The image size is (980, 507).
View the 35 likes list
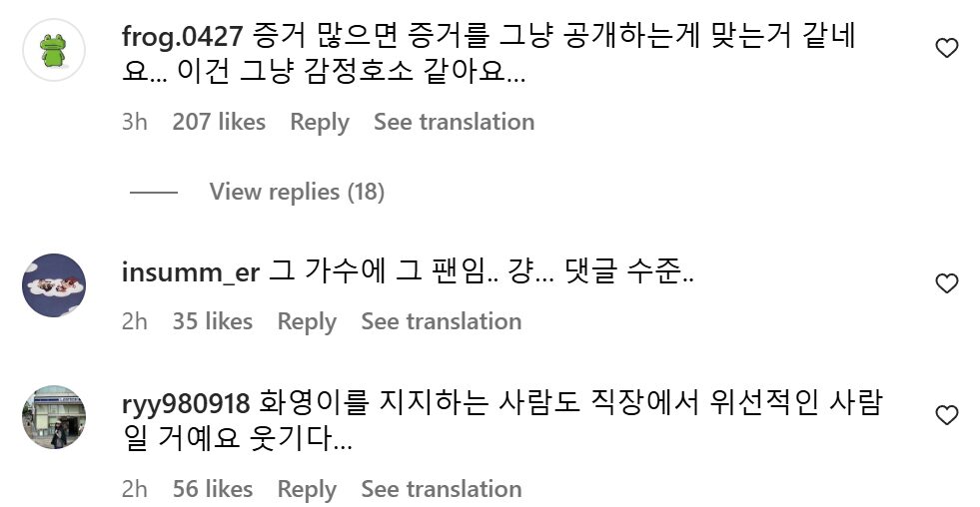(x=212, y=321)
